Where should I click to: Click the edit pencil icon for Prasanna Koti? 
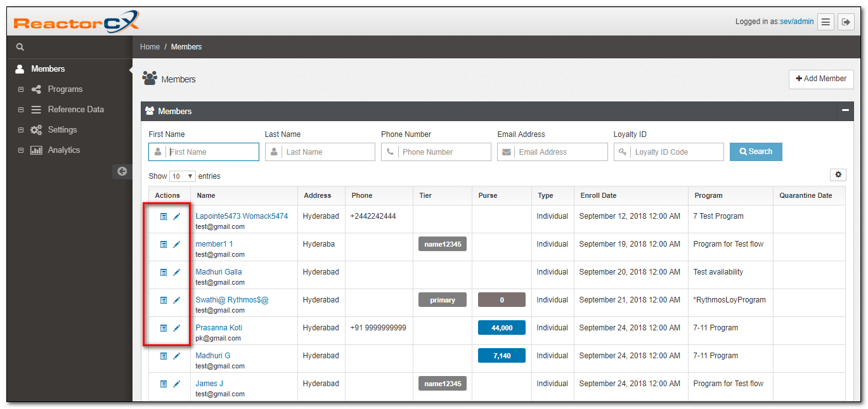[x=177, y=328]
